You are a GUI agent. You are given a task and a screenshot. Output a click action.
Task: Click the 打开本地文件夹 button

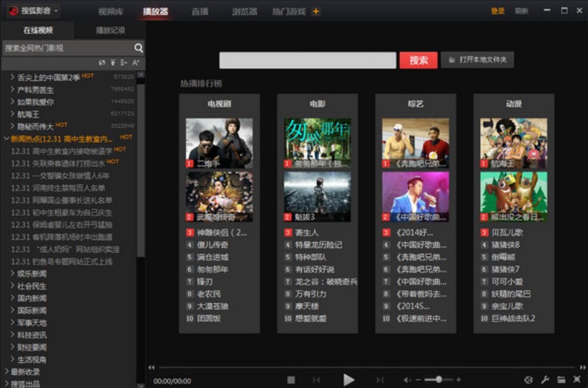point(477,60)
